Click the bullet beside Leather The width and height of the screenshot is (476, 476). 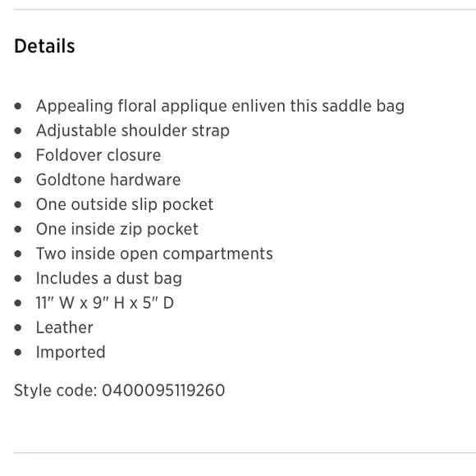click(18, 327)
